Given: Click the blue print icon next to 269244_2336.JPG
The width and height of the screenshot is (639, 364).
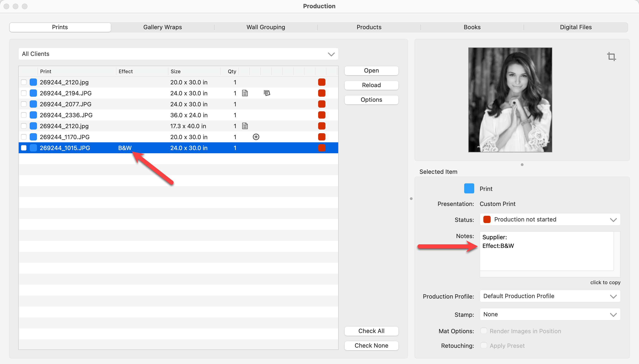Looking at the screenshot, I should click(x=33, y=115).
